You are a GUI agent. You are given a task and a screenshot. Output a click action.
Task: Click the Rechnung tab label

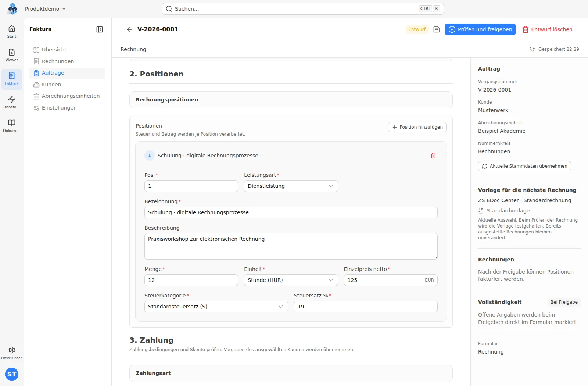pos(133,49)
